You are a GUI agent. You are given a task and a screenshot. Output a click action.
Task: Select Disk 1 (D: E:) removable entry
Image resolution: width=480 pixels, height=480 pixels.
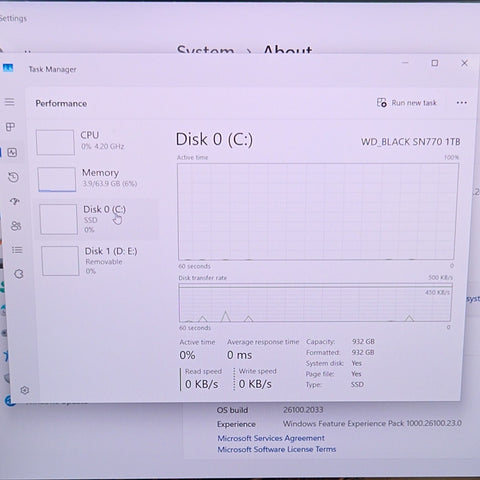[98, 261]
